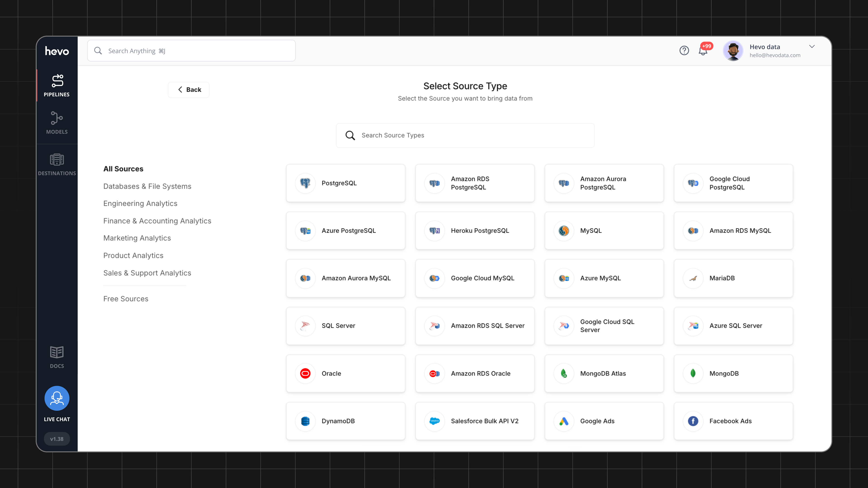Click the user avatar picture

tap(733, 51)
